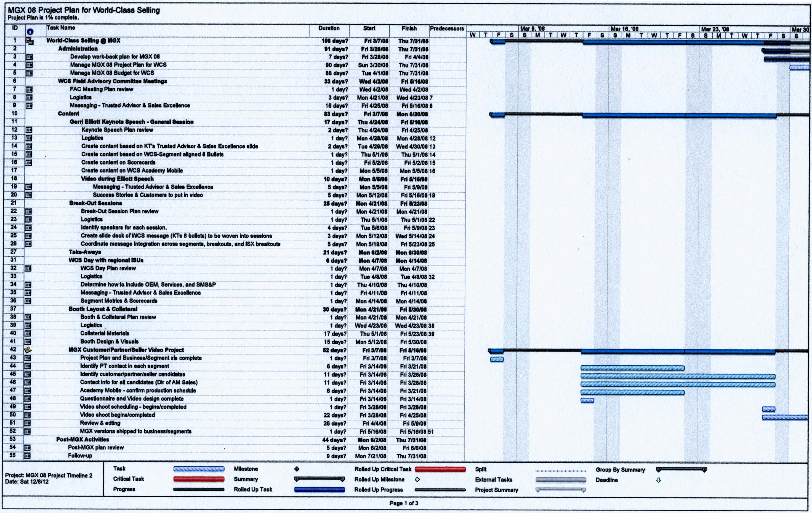The width and height of the screenshot is (812, 513).
Task: Click the yellow note icon on MGX Customer/Partner/Seller Video Project
Action: click(28, 350)
